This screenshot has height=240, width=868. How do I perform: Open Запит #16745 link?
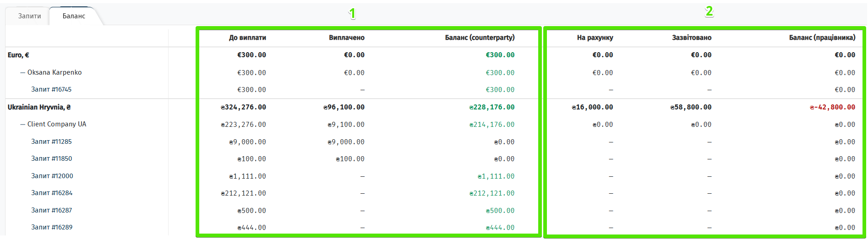pos(51,89)
